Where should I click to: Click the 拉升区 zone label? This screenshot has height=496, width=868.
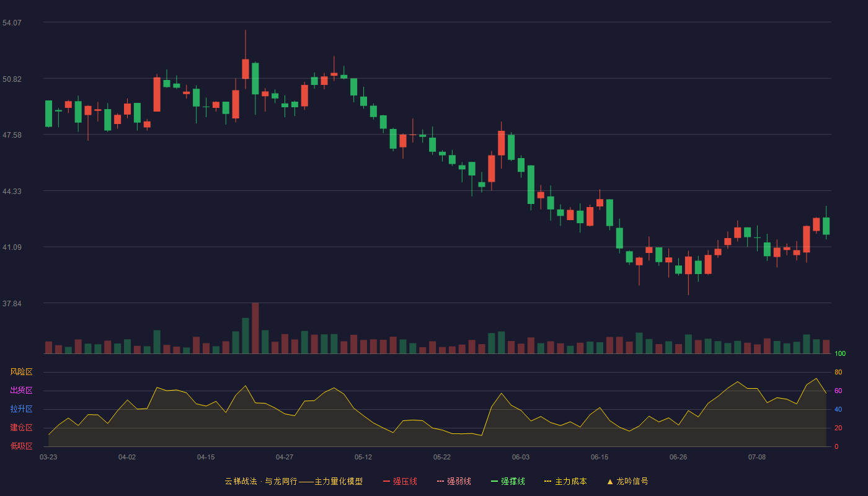(21, 409)
